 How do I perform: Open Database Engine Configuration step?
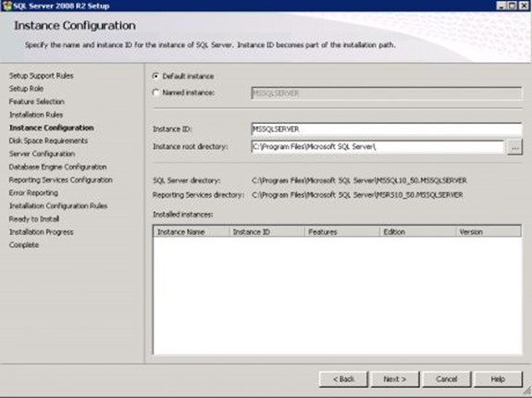coord(57,167)
